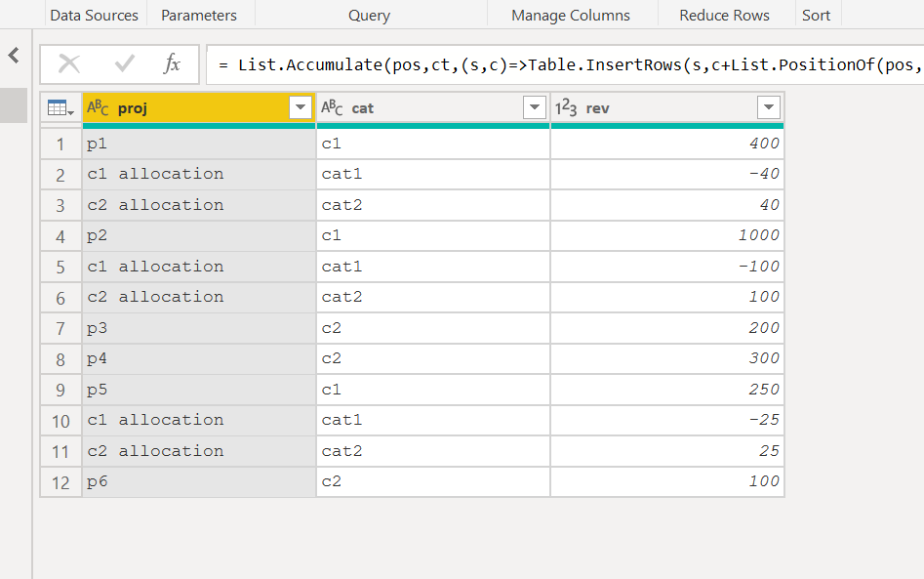Select the rev value 300
This screenshot has height=579, width=924.
click(x=667, y=359)
